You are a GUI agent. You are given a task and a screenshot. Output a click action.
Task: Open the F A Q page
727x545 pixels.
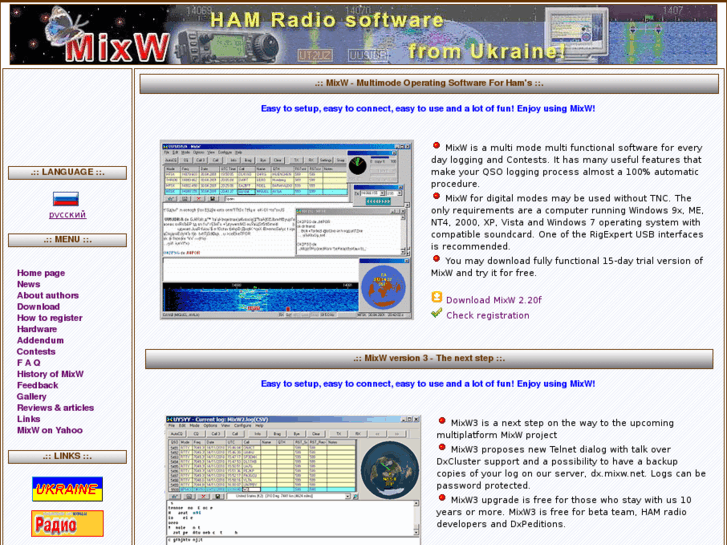(x=28, y=363)
